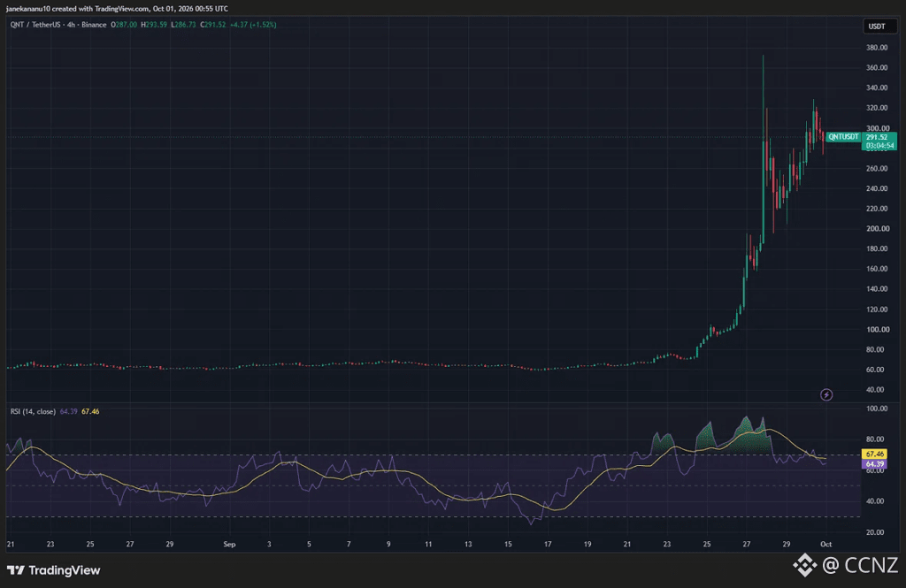906x588 pixels.
Task: Click the janekananu10 created with TradingView.com header
Action: click(x=117, y=9)
